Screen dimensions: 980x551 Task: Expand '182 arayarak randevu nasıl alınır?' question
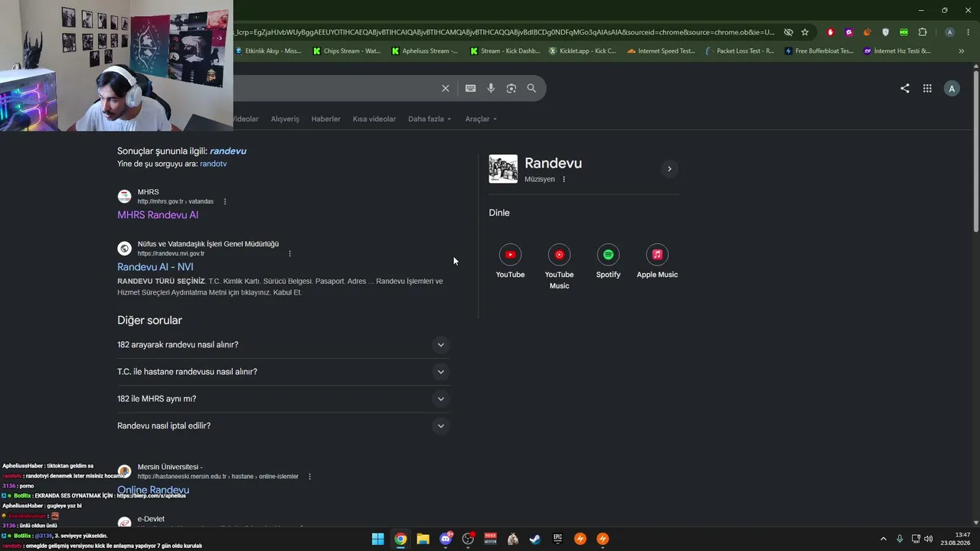[282, 344]
